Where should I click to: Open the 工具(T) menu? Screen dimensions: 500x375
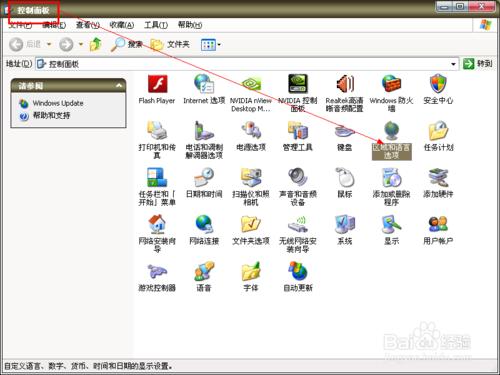pyautogui.click(x=156, y=25)
